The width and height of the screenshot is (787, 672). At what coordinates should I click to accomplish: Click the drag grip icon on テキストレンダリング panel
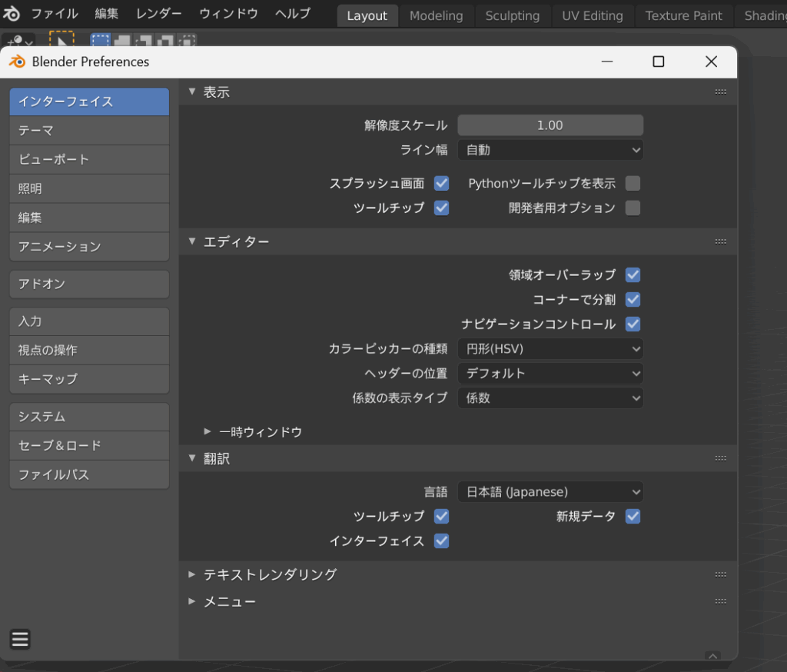pyautogui.click(x=720, y=574)
